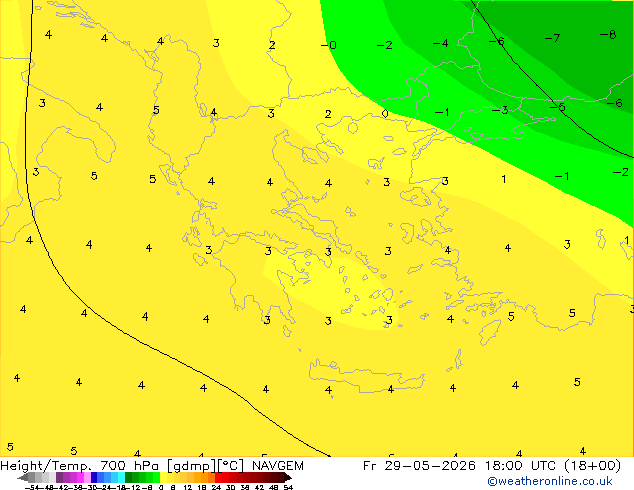Viewport: 634px width, 490px height.
Task: Pick the dark blue -30 legend swatch
Action: pyautogui.click(x=94, y=477)
